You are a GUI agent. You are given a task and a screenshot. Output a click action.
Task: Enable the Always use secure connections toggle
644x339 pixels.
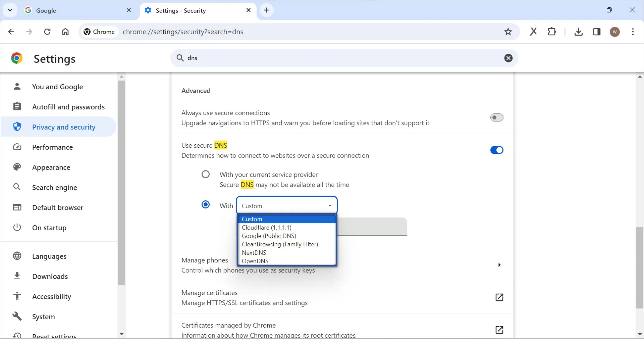496,117
